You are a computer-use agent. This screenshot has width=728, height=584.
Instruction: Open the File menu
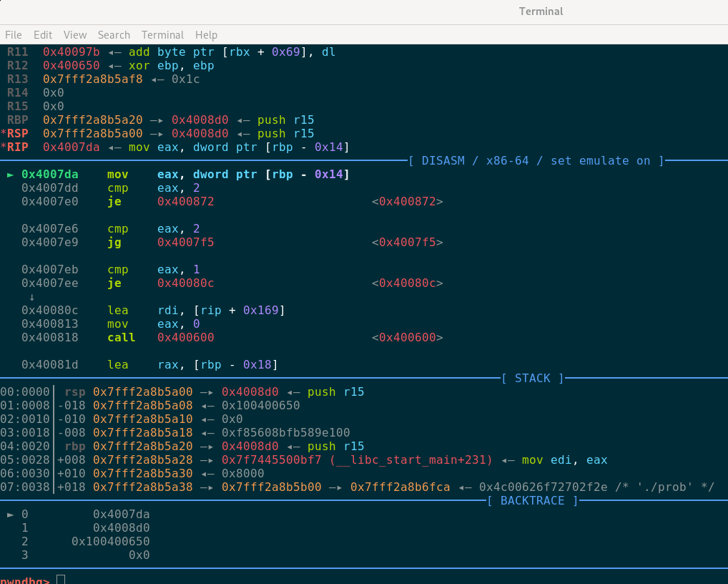tap(14, 34)
